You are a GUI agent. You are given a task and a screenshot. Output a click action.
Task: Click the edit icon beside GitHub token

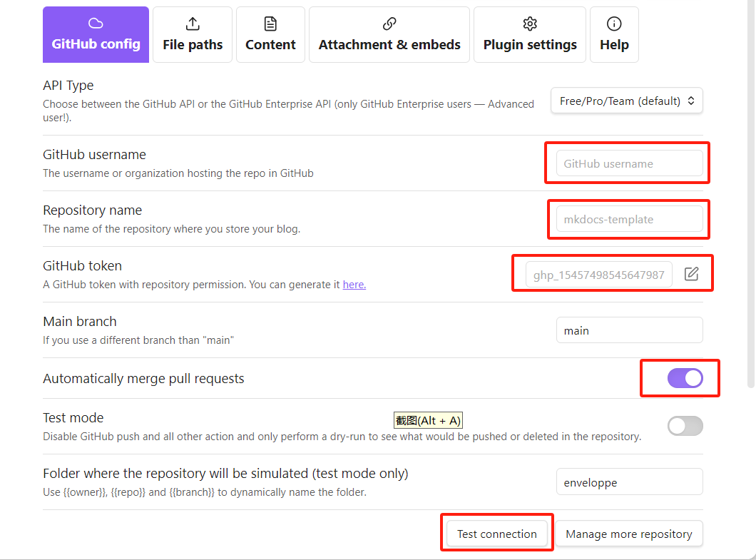pos(691,274)
